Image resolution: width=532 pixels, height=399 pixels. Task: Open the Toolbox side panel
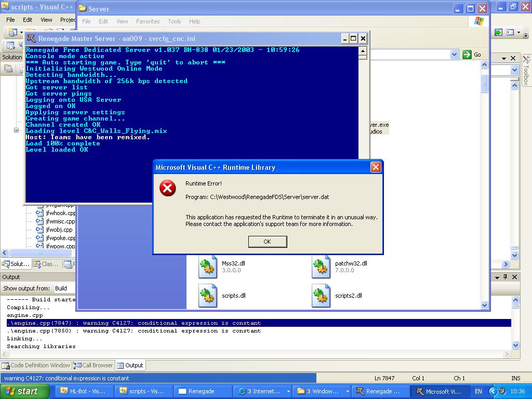(526, 71)
